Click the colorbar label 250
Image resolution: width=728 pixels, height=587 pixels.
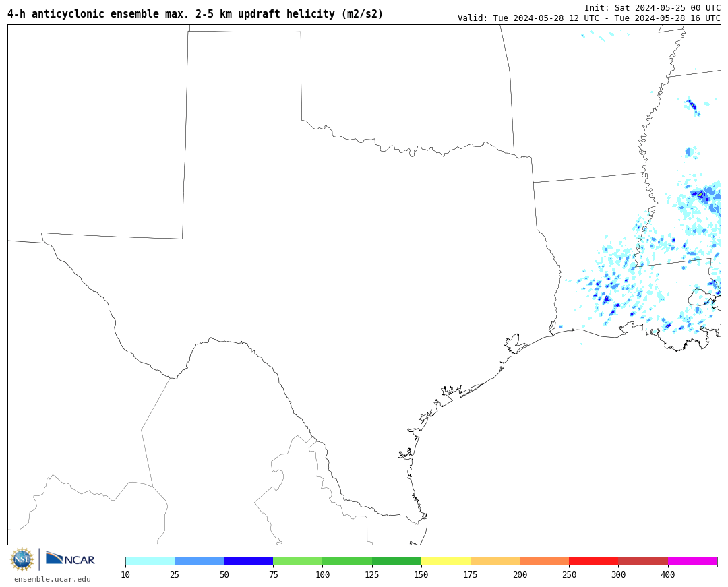(569, 574)
